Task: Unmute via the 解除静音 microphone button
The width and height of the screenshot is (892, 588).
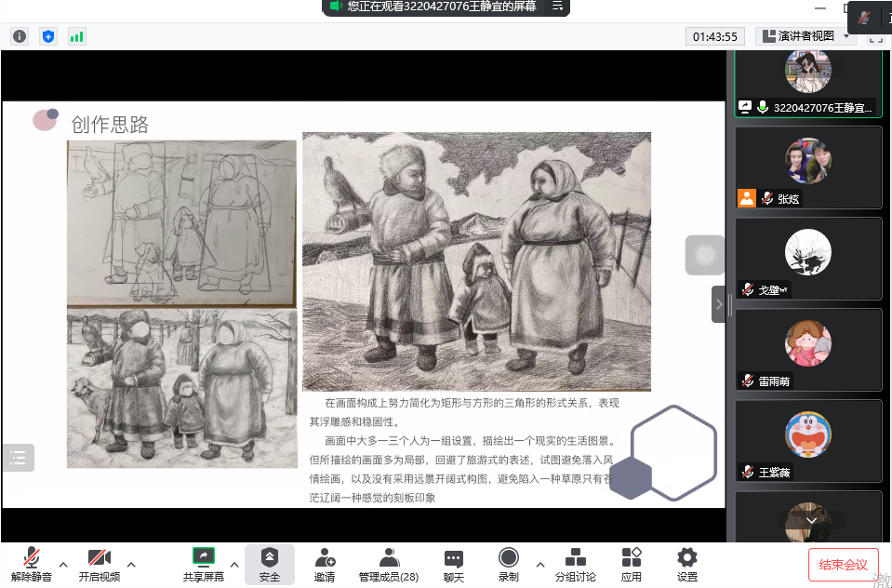Action: coord(31,564)
